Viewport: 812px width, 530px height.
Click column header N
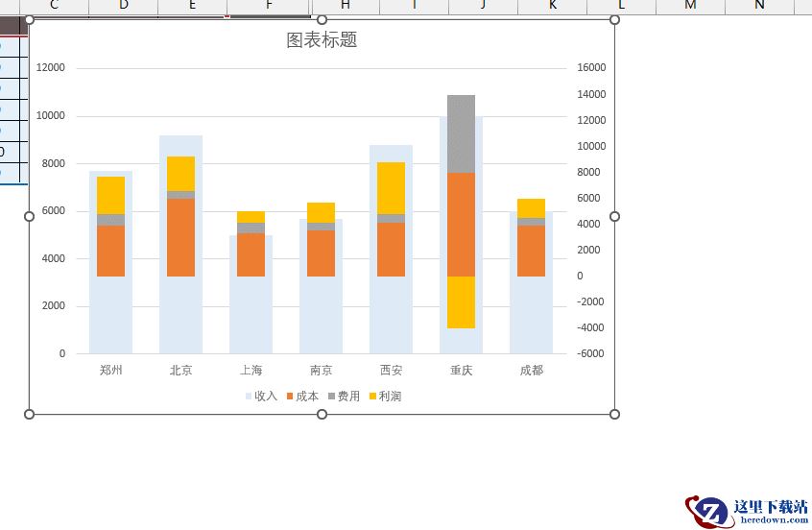[759, 6]
